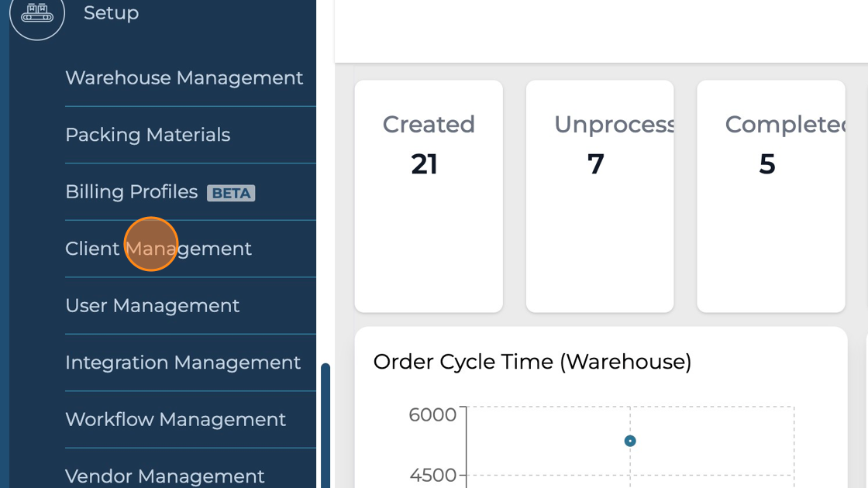Click the data point on cycle time chart

click(630, 441)
